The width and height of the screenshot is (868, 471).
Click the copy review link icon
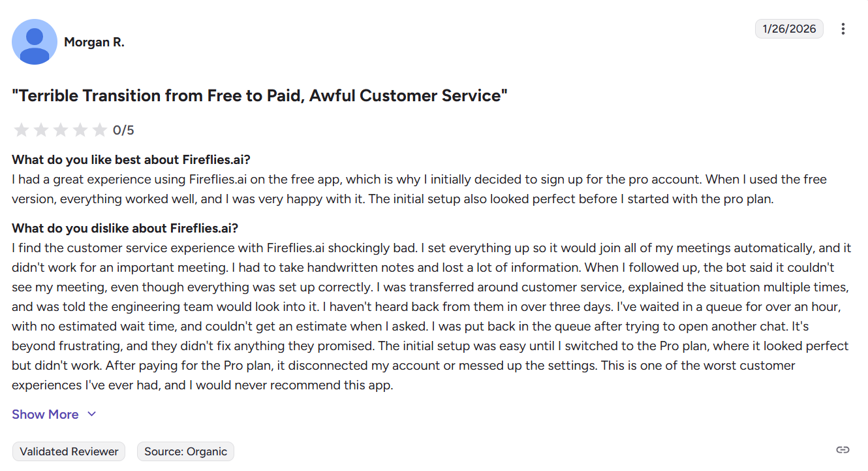(x=841, y=451)
